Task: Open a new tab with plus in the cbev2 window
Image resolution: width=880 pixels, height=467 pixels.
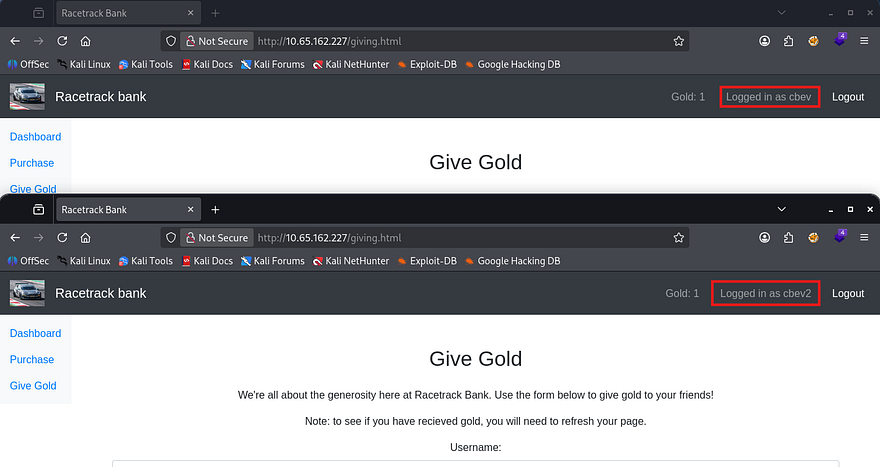Action: 215,210
